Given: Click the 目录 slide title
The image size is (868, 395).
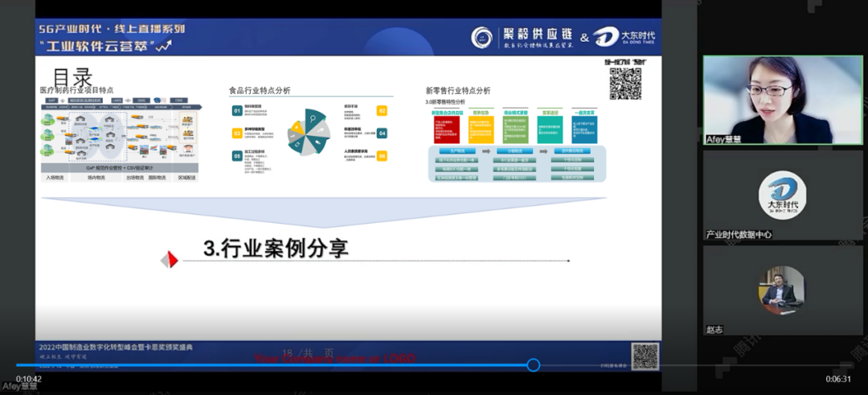Looking at the screenshot, I should [72, 77].
